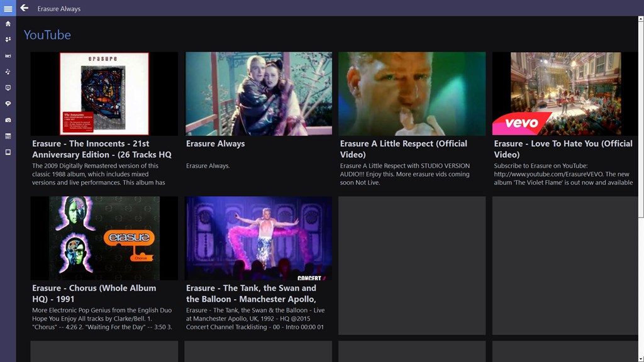The image size is (644, 362).
Task: Click the scrollbar up arrow
Action: pos(641,19)
